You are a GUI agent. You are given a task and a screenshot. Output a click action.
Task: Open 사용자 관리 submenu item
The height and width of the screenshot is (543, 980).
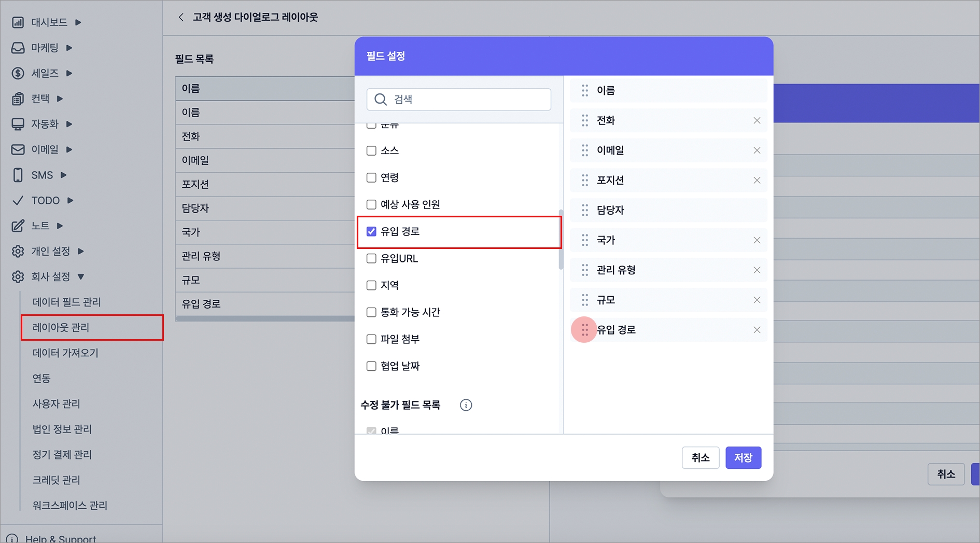click(x=56, y=403)
